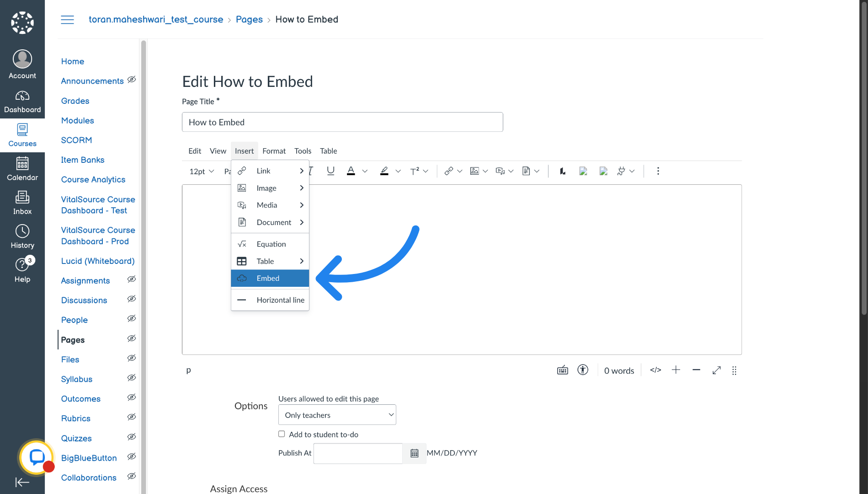Screen dimensions: 868x494
Task: Open the Account avatar menu
Action: (22, 64)
